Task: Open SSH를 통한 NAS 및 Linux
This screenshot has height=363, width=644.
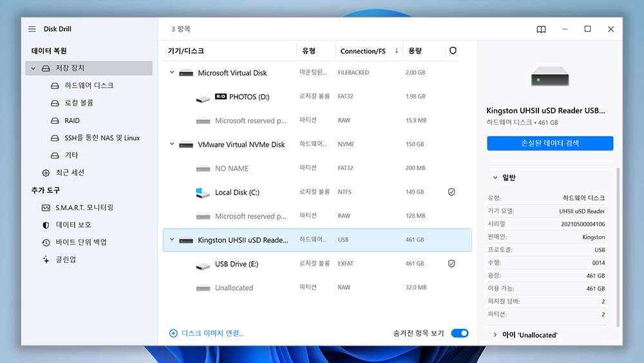Action: 102,138
